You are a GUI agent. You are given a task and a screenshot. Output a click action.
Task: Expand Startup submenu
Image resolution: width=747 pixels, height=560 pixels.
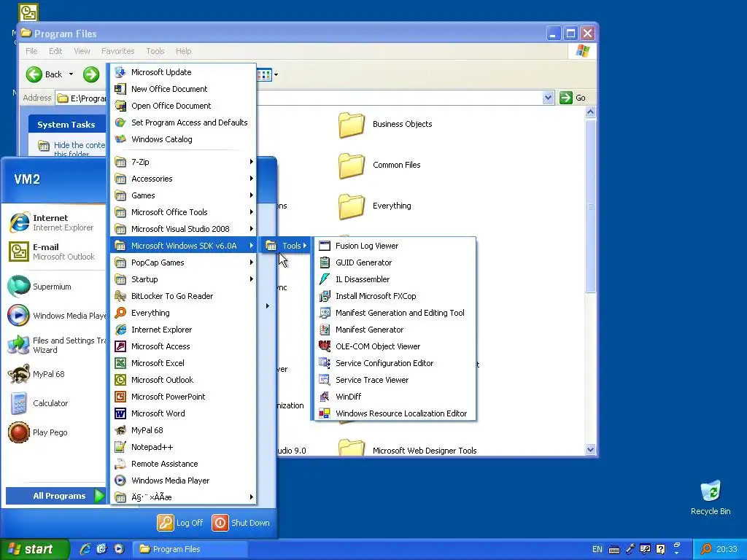(184, 279)
